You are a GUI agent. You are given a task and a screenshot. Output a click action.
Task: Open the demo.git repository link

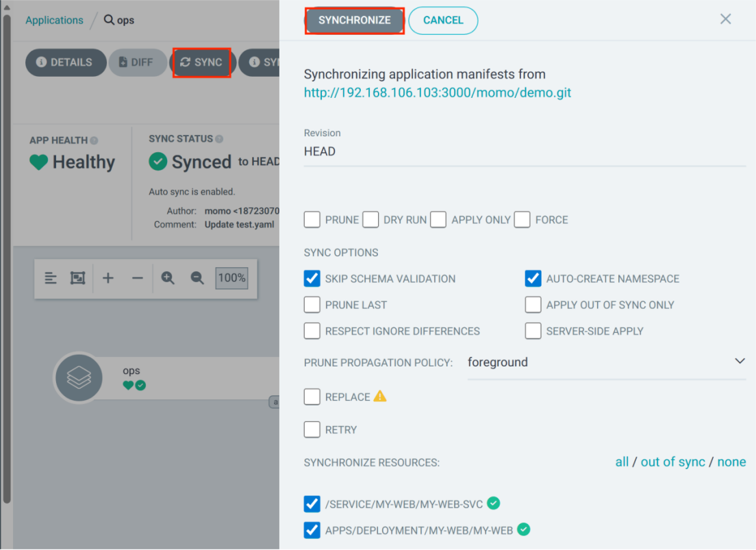pyautogui.click(x=438, y=92)
